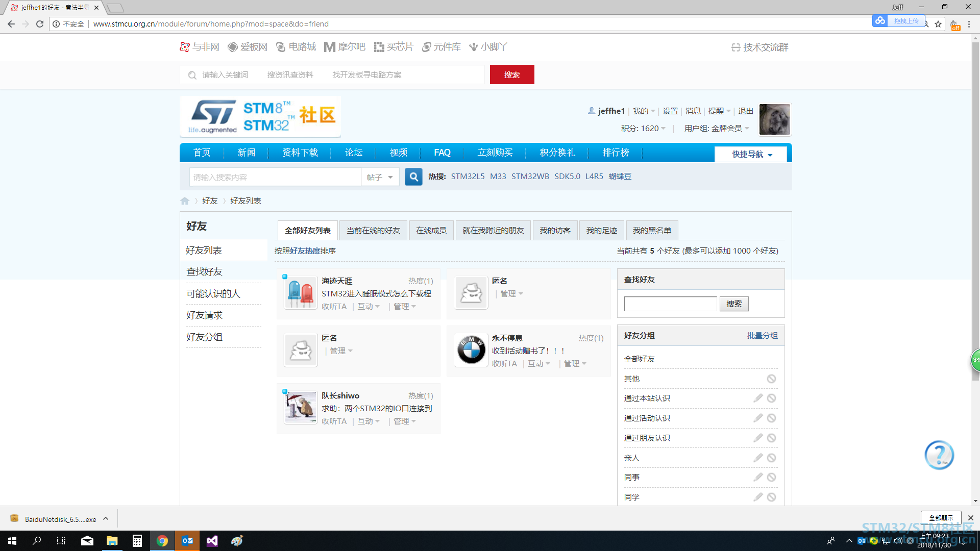
Task: Open 管理 dropdown for 海迹天涯
Action: pyautogui.click(x=405, y=307)
